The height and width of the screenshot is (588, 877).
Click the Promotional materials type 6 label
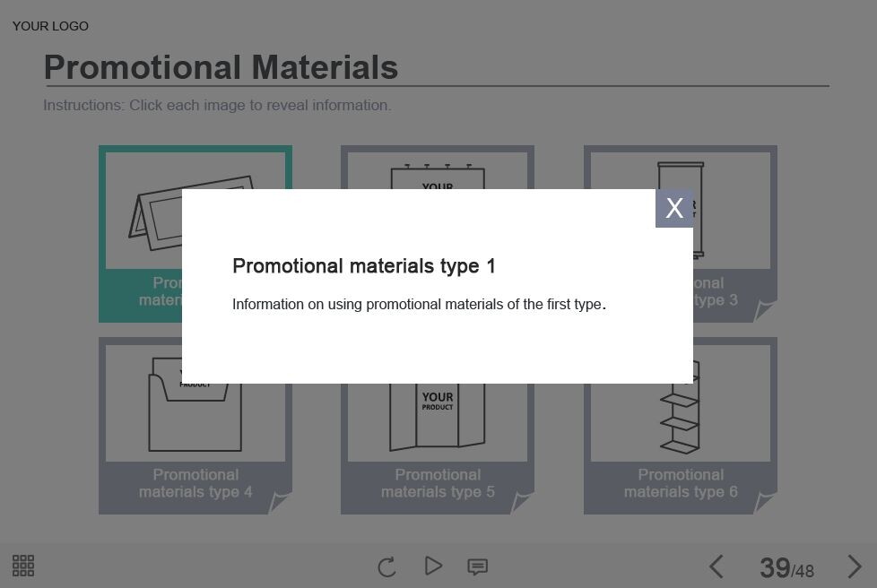tap(680, 483)
